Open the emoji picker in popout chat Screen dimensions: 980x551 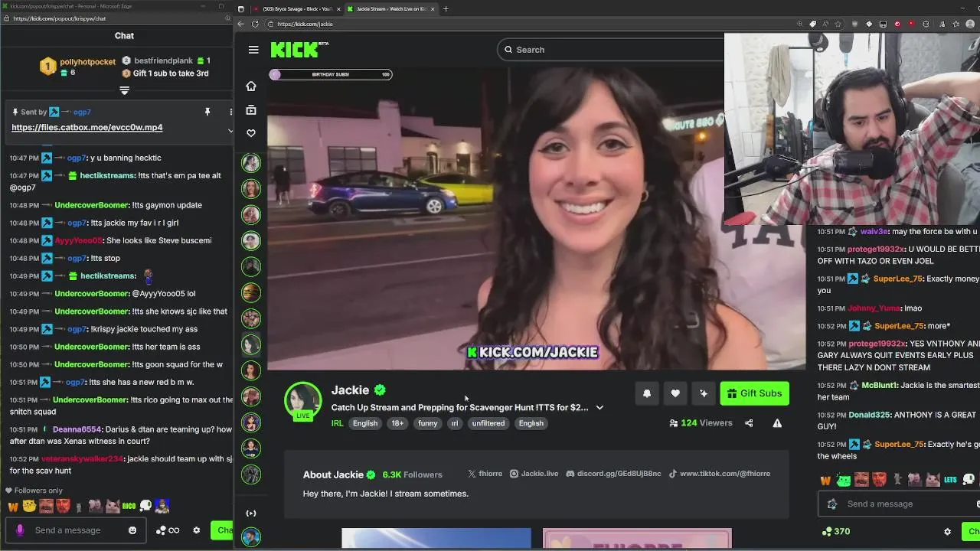[132, 530]
